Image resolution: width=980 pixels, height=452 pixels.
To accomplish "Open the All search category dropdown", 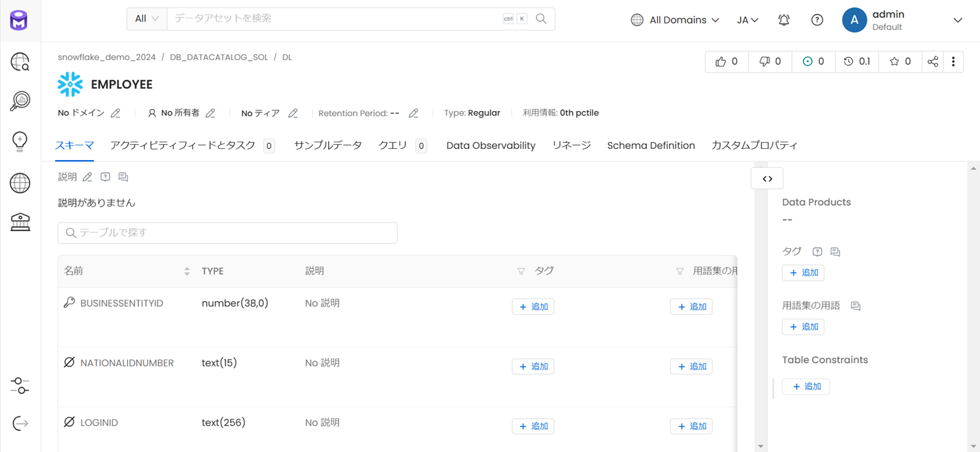I will [147, 19].
